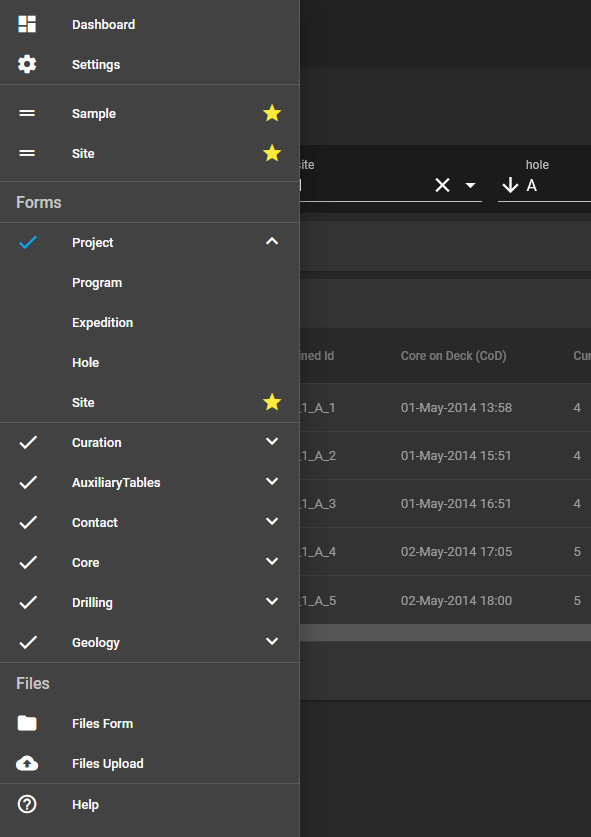Click the Settings gear icon
Image resolution: width=591 pixels, height=837 pixels.
coord(26,64)
